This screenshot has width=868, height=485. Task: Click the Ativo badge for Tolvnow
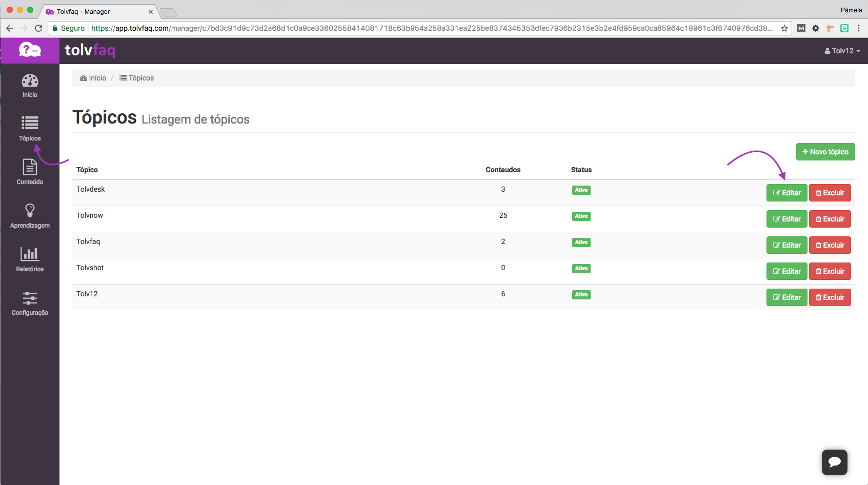pos(581,216)
